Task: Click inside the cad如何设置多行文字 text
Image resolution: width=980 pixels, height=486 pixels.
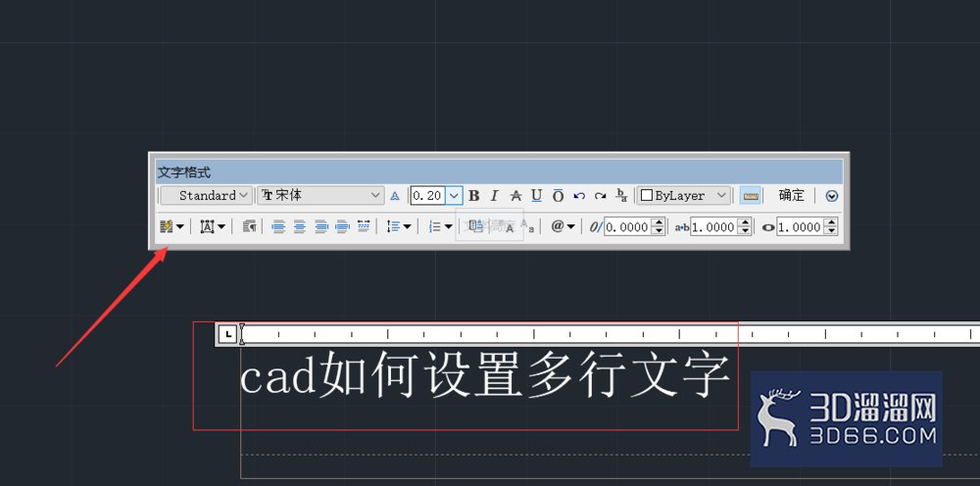Action: click(485, 376)
